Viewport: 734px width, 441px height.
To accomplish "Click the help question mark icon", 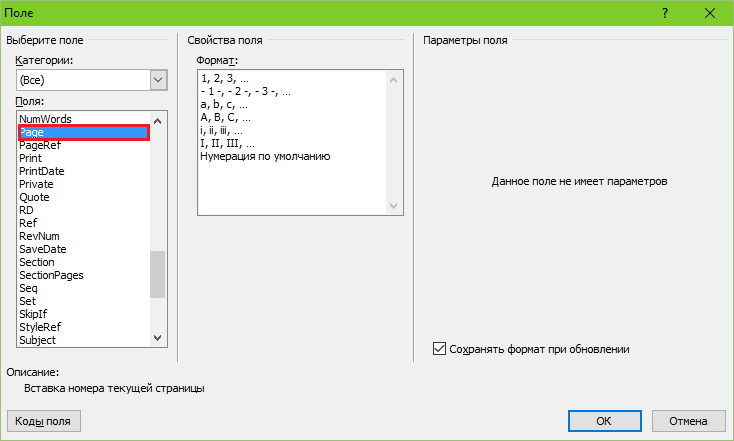I will [x=665, y=14].
